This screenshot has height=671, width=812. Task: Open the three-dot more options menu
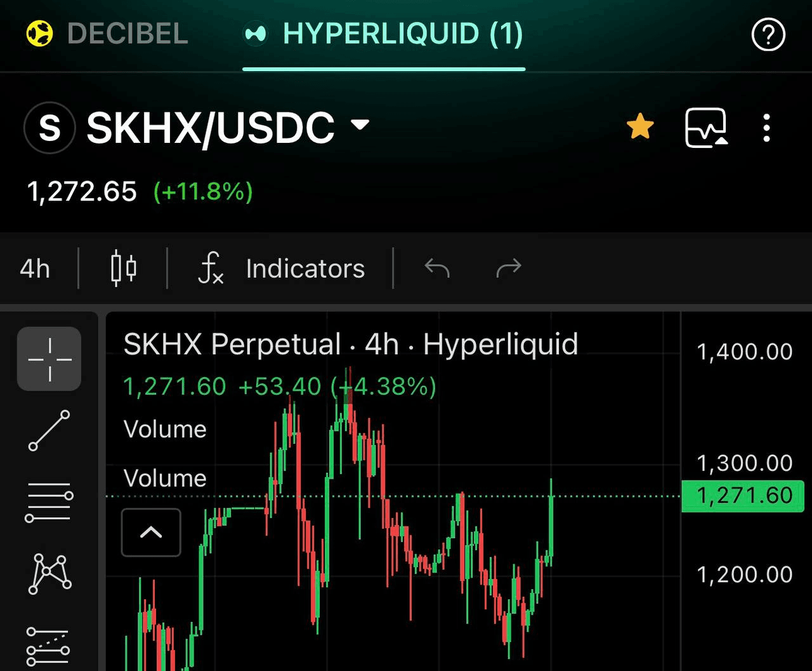pos(767,128)
